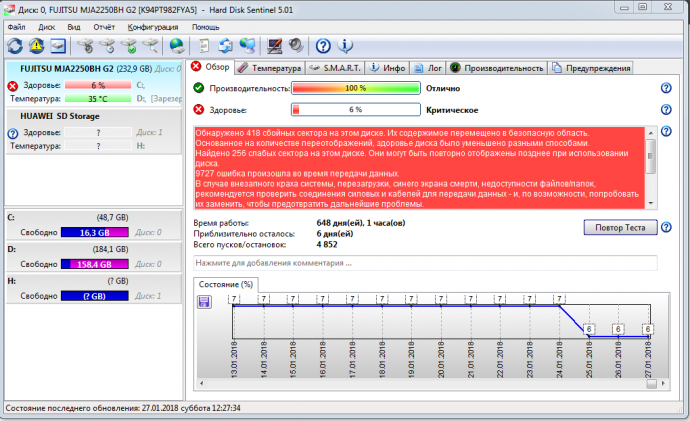This screenshot has width=690, height=421.
Task: Open the Файл menu
Action: [16, 27]
